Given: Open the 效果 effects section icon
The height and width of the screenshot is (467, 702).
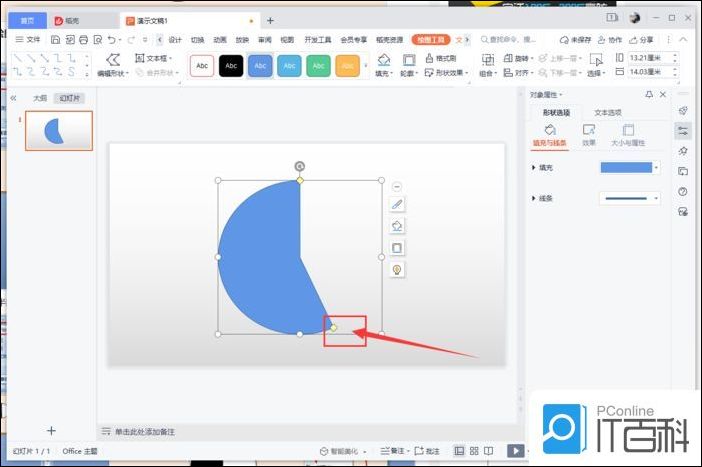Looking at the screenshot, I should [x=589, y=131].
